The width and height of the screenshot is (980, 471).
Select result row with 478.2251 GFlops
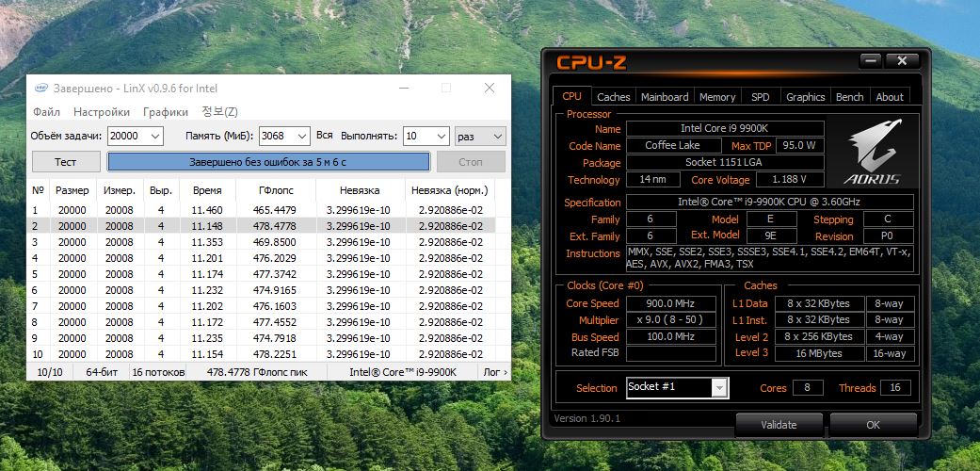point(262,354)
